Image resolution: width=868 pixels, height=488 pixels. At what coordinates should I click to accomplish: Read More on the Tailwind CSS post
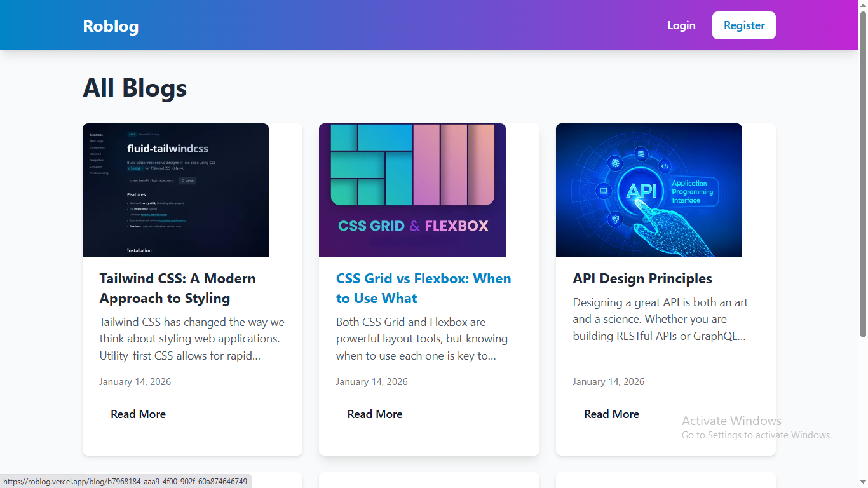(x=138, y=414)
